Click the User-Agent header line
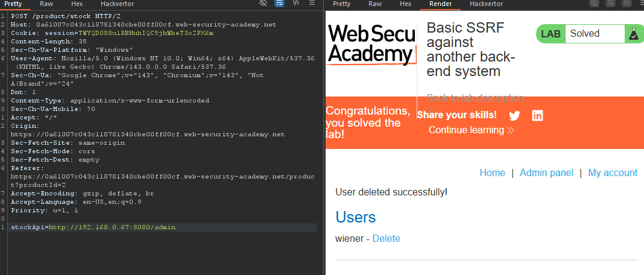 163,63
